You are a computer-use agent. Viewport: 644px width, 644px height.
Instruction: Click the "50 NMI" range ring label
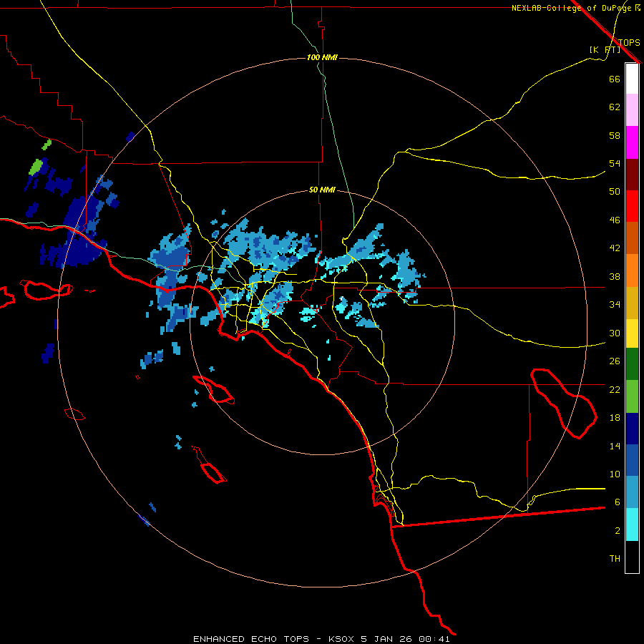322,190
